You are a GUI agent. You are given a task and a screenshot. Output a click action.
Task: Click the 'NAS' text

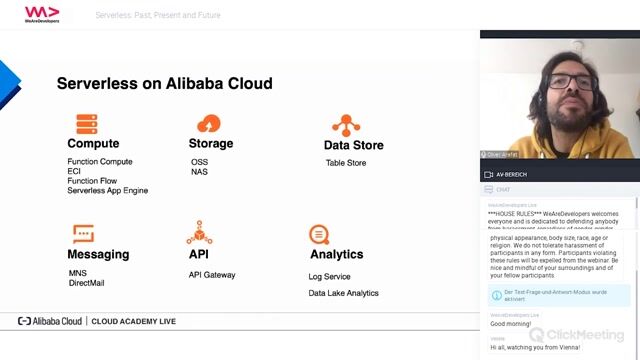[x=199, y=172]
